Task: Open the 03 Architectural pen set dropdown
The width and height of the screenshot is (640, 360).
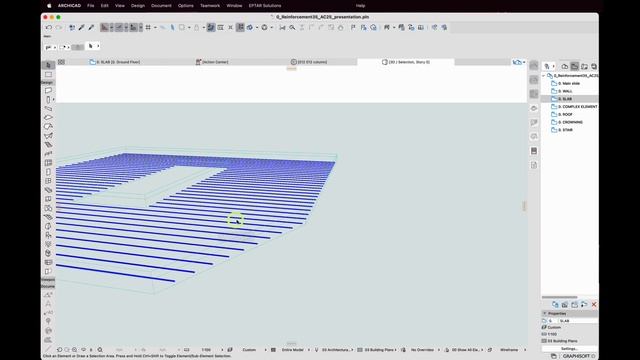Action: tap(338, 350)
